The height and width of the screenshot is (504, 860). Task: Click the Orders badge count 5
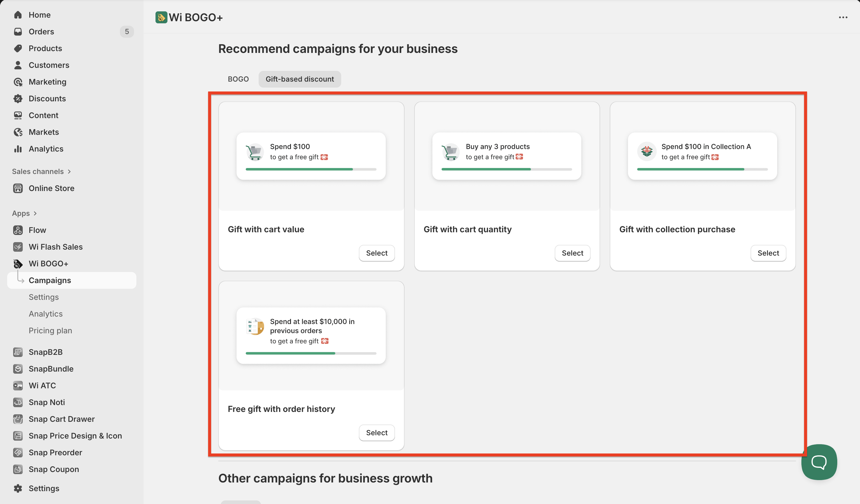(126, 32)
